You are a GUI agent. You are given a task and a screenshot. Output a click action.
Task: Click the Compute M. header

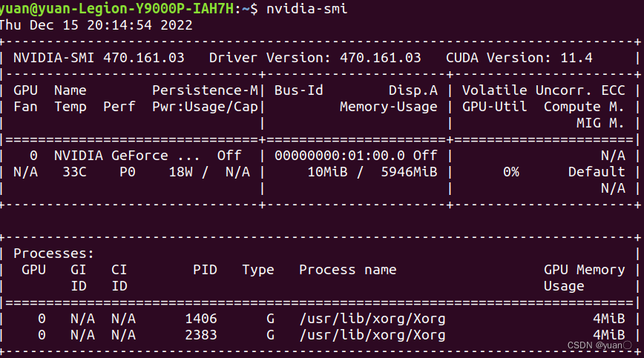(584, 107)
